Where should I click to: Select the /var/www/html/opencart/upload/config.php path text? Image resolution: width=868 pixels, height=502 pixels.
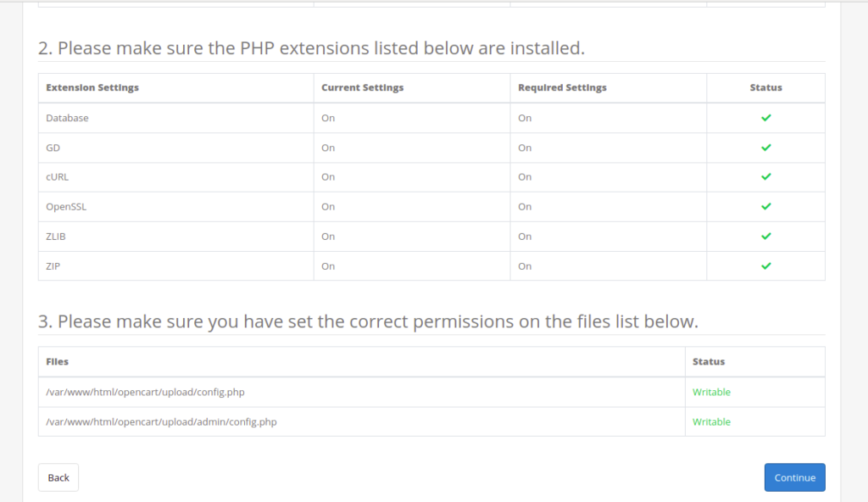coord(145,392)
